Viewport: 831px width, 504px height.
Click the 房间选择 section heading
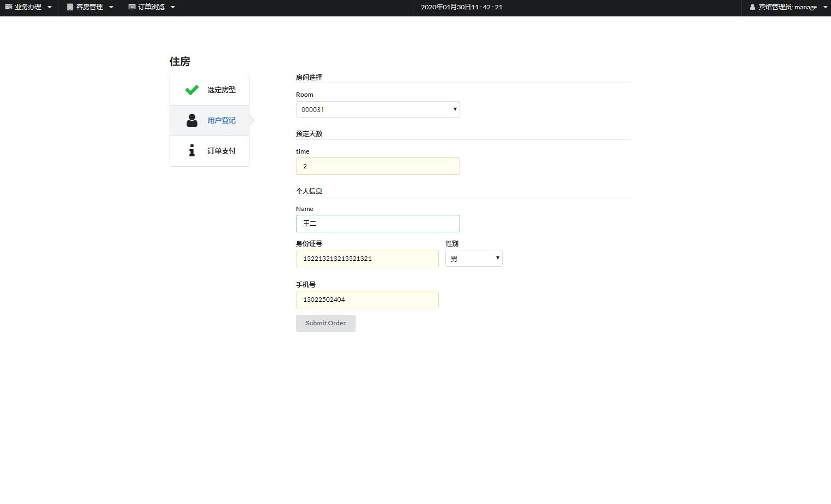pos(309,78)
